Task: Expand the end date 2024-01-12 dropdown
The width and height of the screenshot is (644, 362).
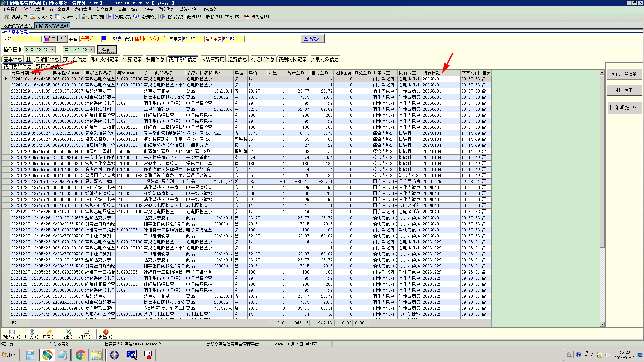Action: coord(91,50)
